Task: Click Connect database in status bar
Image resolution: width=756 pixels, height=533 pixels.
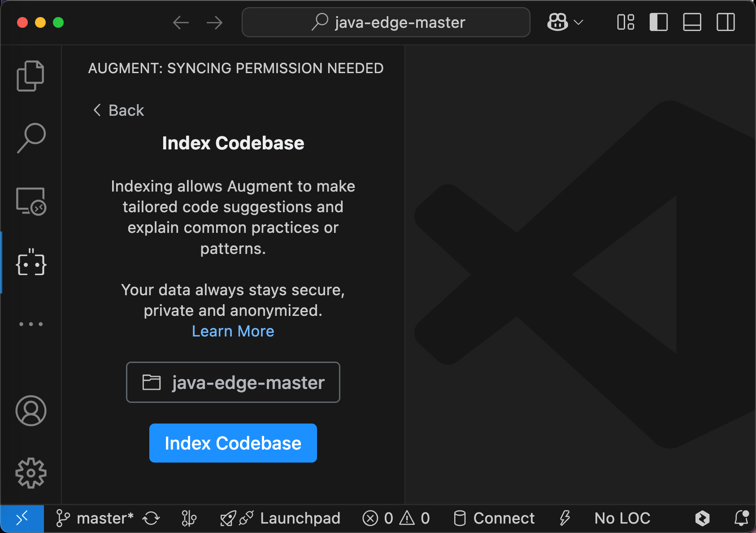Action: click(x=494, y=518)
